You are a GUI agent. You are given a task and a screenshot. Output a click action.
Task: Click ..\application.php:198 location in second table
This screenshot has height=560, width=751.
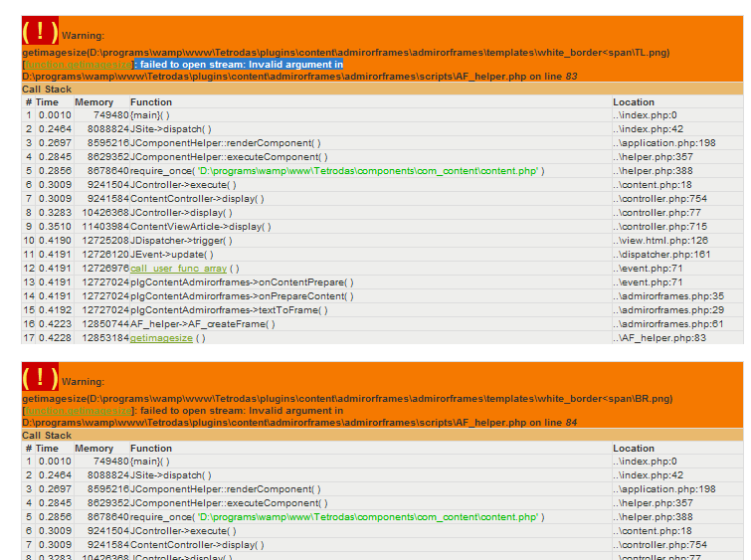664,489
